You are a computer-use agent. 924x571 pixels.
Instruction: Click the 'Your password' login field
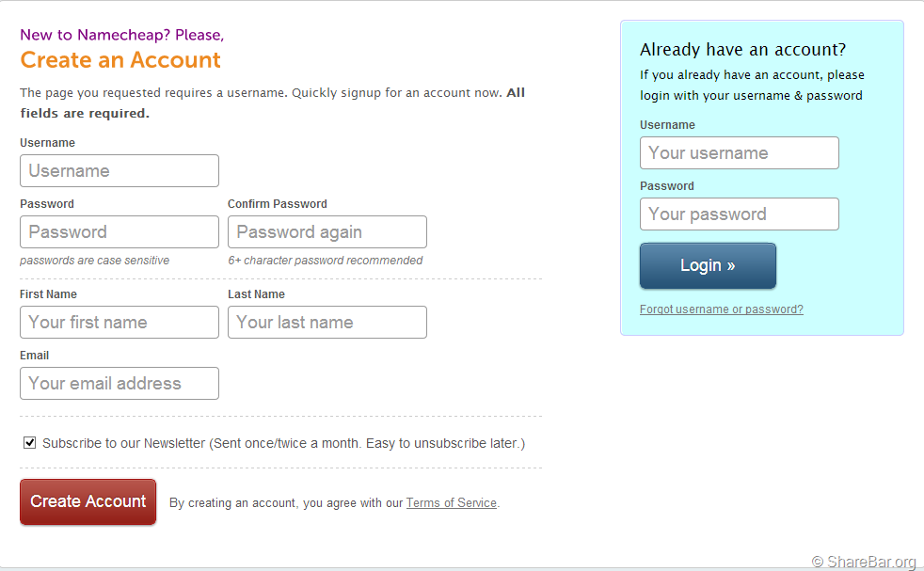tap(740, 214)
